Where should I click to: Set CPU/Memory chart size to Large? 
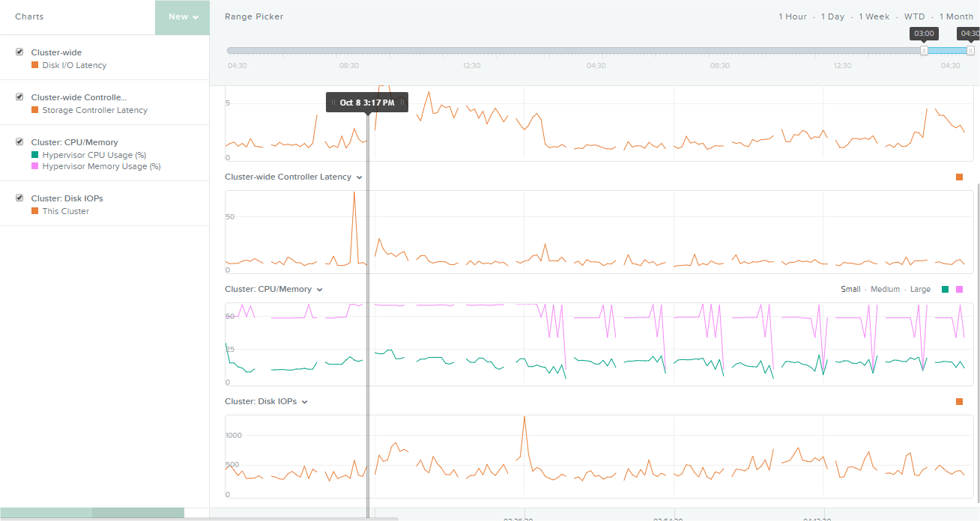point(920,290)
